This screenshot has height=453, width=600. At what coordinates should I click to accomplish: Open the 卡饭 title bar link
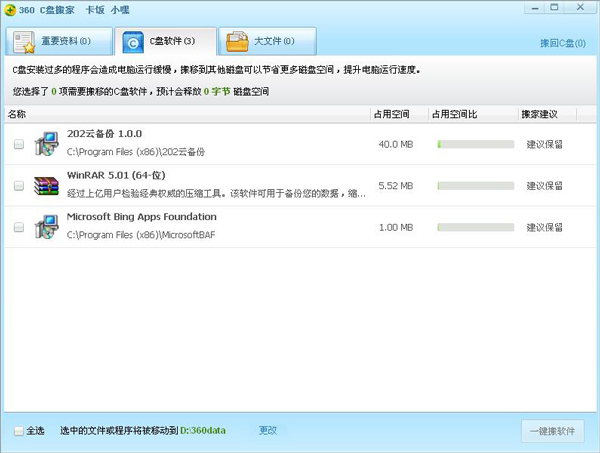[95, 10]
